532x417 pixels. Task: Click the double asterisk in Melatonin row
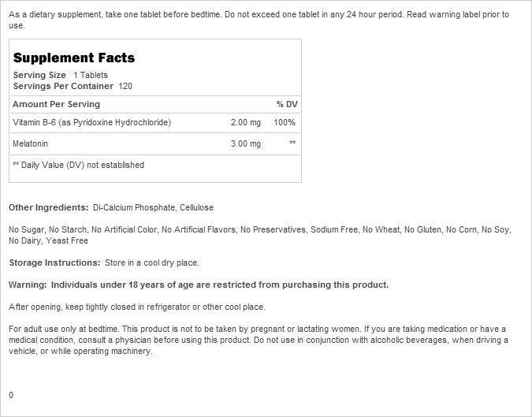coord(292,143)
